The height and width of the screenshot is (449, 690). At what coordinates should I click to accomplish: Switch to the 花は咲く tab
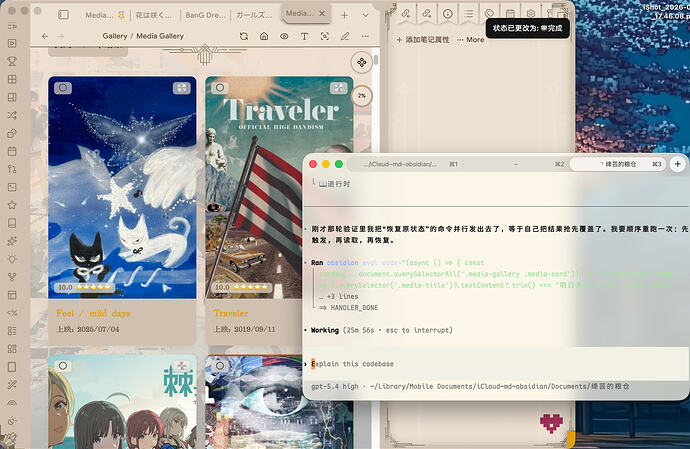[154, 15]
